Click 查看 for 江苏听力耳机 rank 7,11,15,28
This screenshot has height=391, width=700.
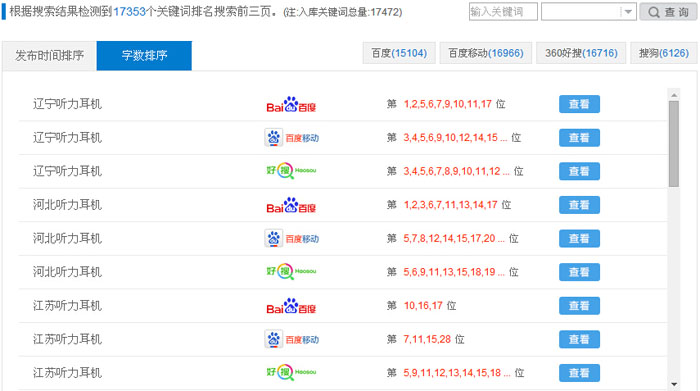click(579, 340)
